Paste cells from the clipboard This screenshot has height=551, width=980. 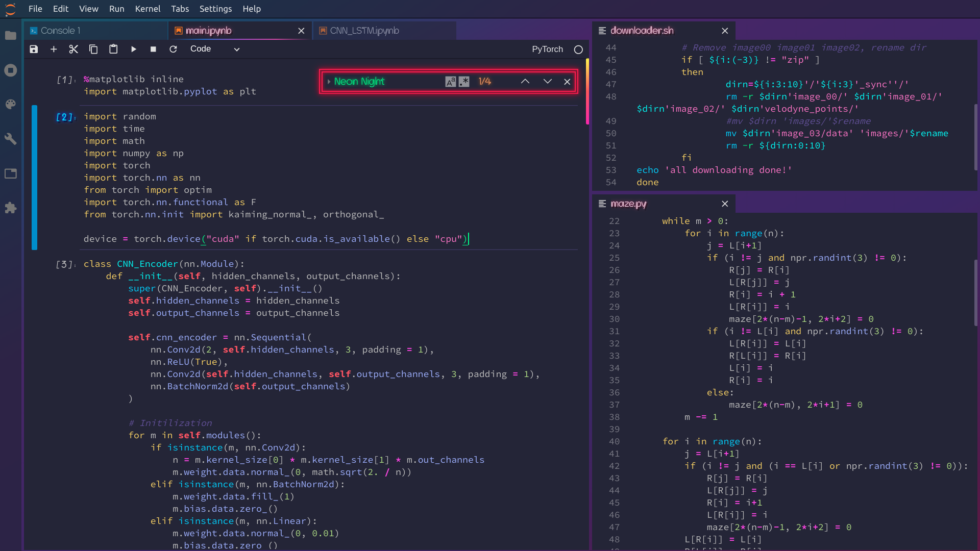(x=113, y=49)
